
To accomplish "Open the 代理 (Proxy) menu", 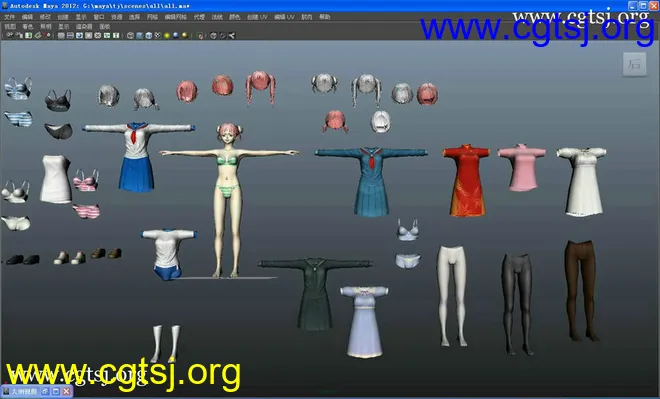I will [x=199, y=17].
